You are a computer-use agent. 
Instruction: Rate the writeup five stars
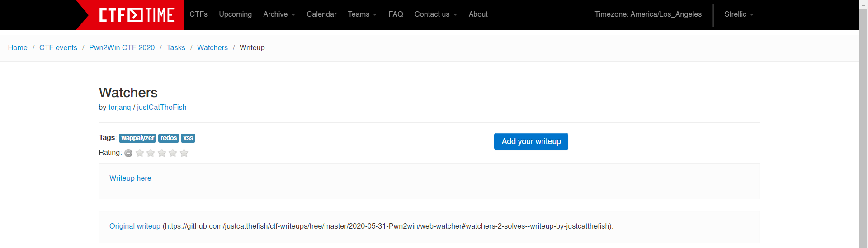pos(184,153)
